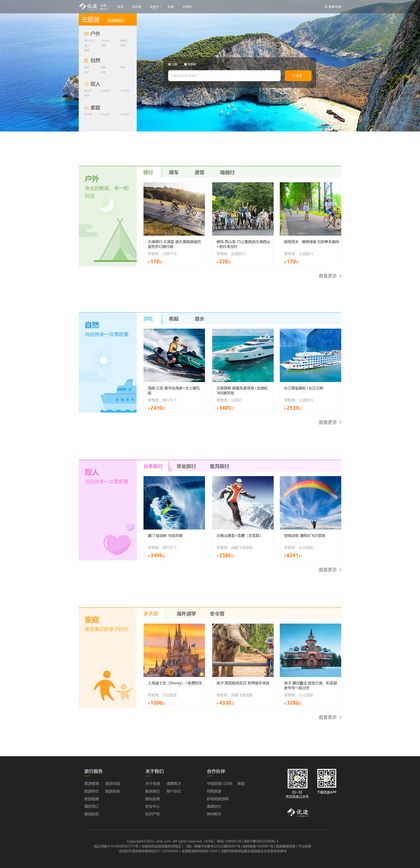This screenshot has height=868, width=420.
Task: Click the 优途 logo in the top bar
Action: pos(88,6)
